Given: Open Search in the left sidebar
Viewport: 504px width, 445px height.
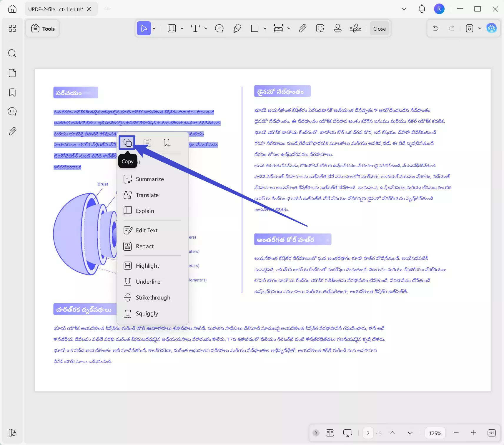Looking at the screenshot, I should [x=12, y=53].
